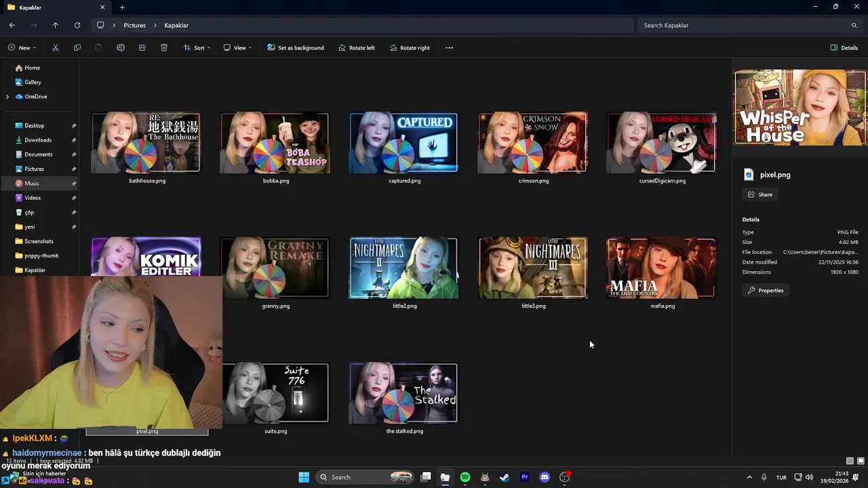This screenshot has width=868, height=488.
Task: Click Pictures in the breadcrumb path
Action: tap(134, 25)
